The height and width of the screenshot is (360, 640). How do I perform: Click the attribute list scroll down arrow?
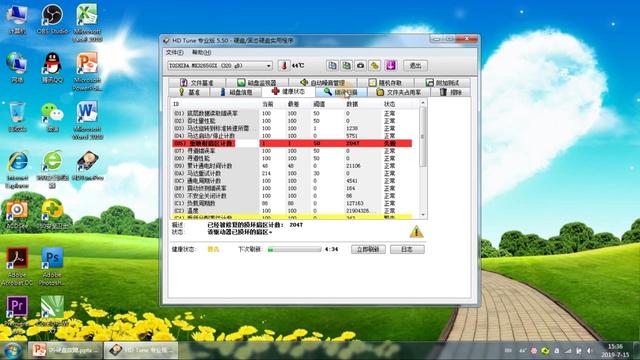click(x=423, y=215)
